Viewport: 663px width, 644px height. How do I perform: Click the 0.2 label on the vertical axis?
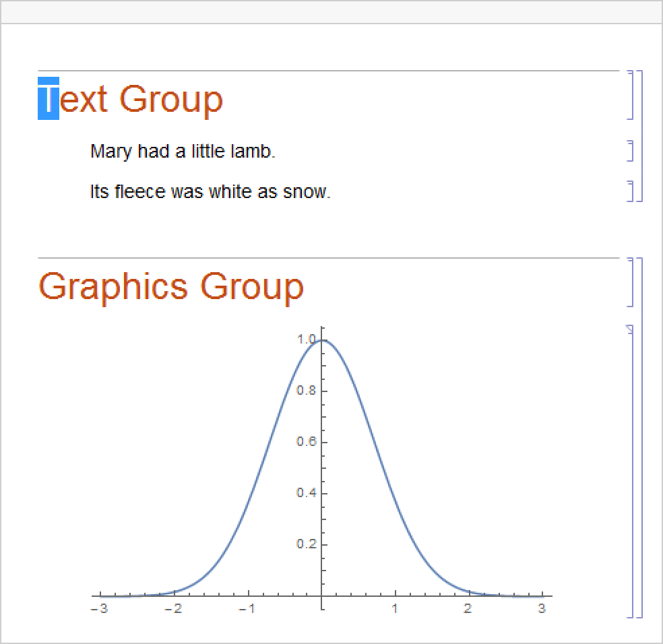[306, 544]
